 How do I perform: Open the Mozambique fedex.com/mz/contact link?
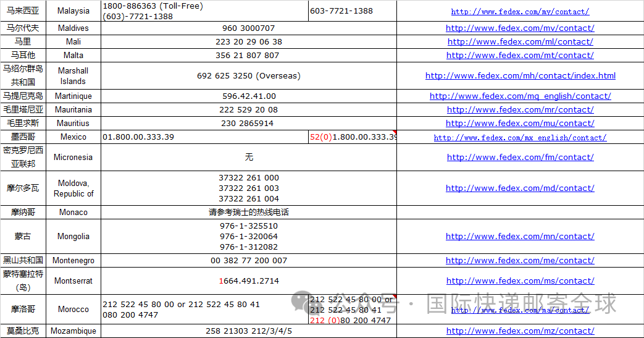coord(520,331)
